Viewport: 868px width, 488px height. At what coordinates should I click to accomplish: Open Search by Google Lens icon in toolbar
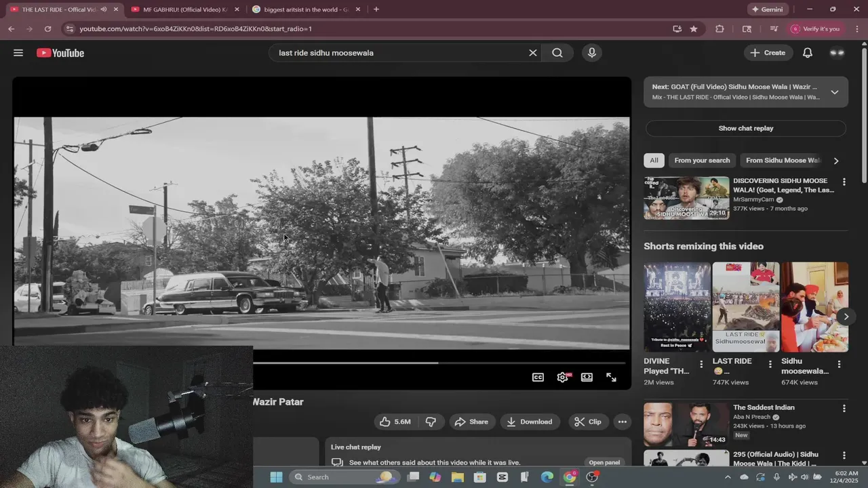point(747,29)
